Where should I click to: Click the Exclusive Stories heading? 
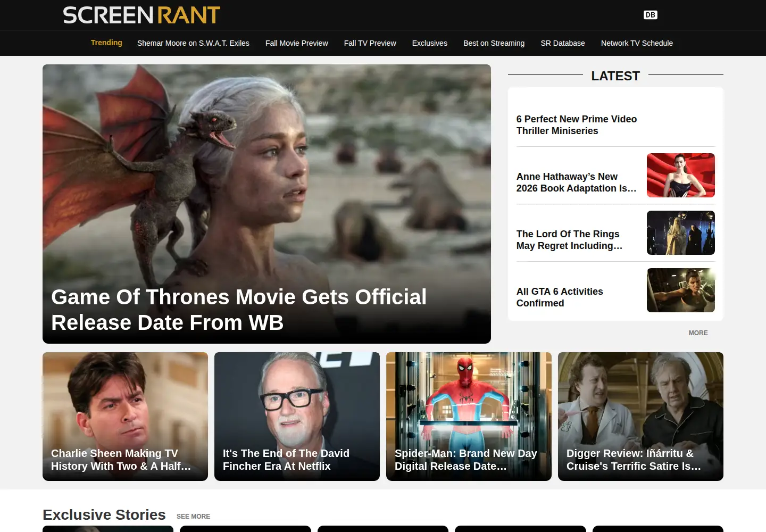104,515
